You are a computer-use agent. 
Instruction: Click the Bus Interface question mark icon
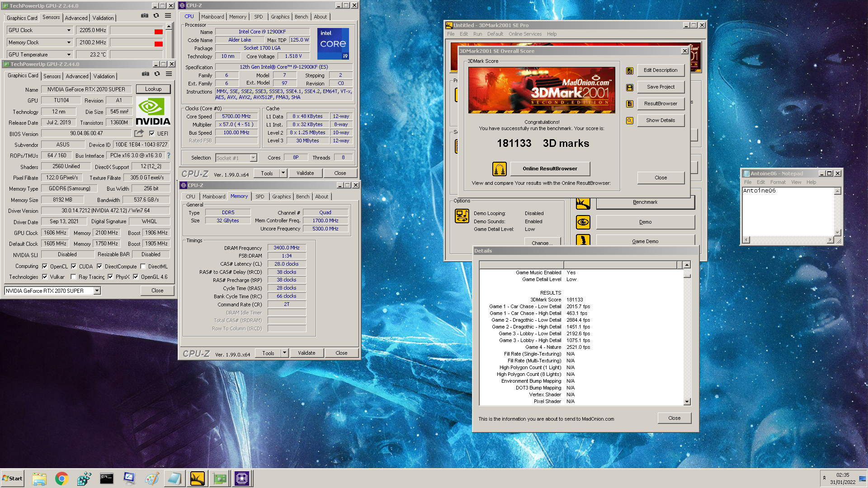(169, 155)
